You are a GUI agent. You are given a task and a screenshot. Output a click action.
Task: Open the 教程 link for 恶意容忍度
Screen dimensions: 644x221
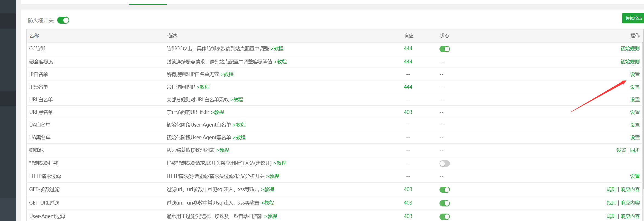point(280,62)
